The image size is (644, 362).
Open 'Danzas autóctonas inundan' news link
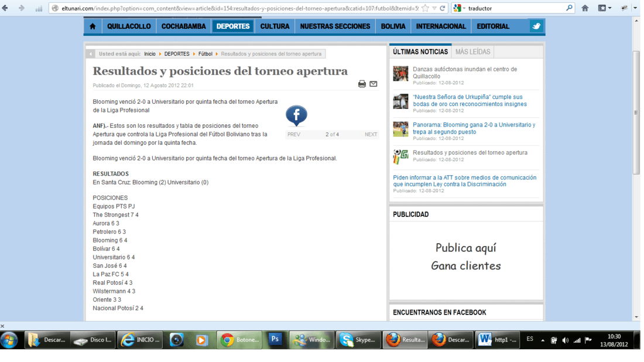(x=465, y=73)
